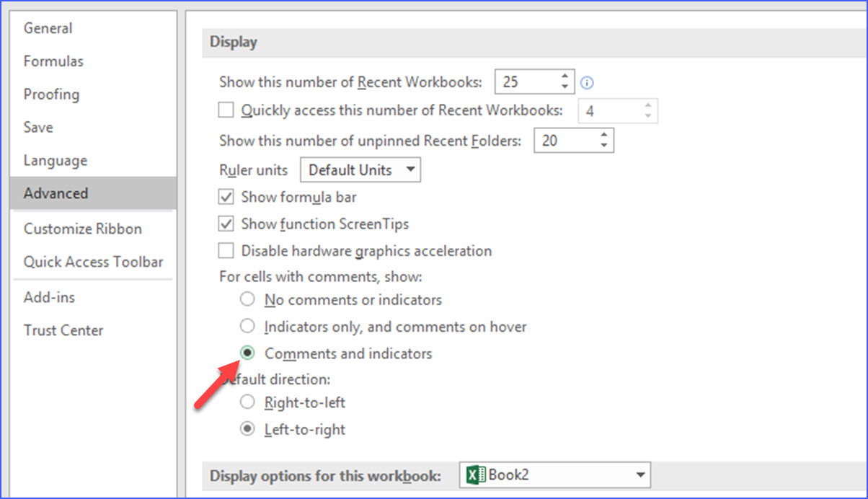Enable Disable hardware graphics acceleration
Screen dimensions: 868x499
pos(226,250)
